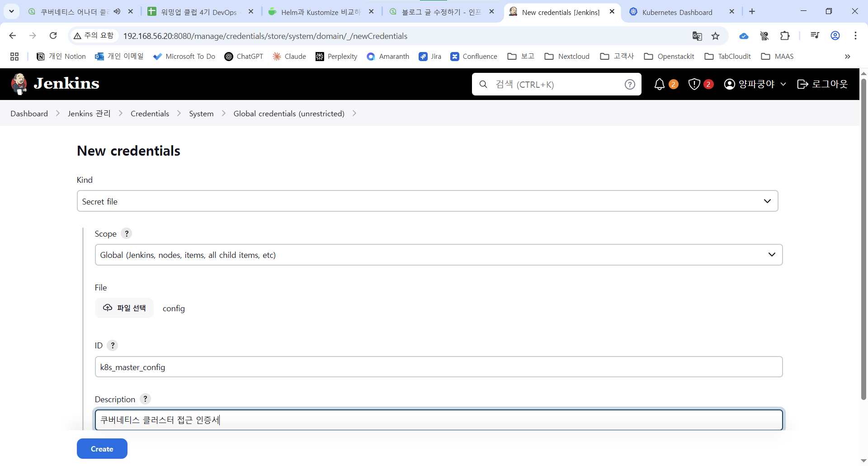Open the Perplexity bookmark
This screenshot has width=868, height=466.
tap(336, 57)
